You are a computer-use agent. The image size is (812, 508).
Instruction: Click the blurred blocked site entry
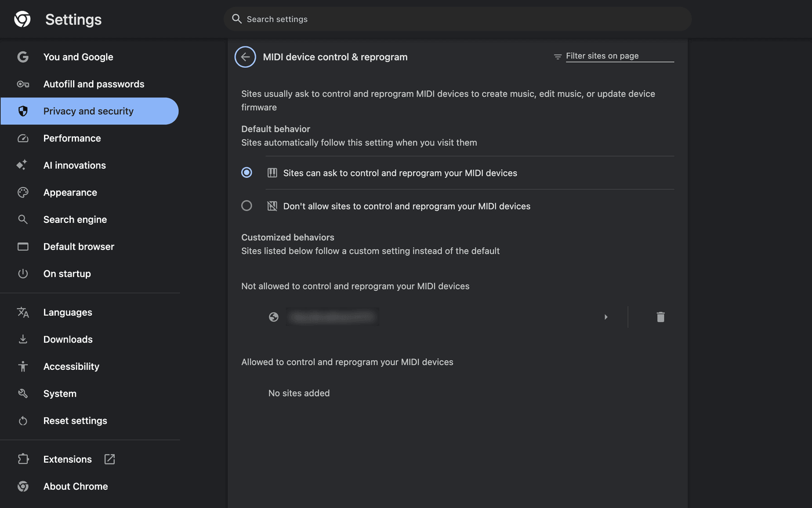tap(333, 317)
